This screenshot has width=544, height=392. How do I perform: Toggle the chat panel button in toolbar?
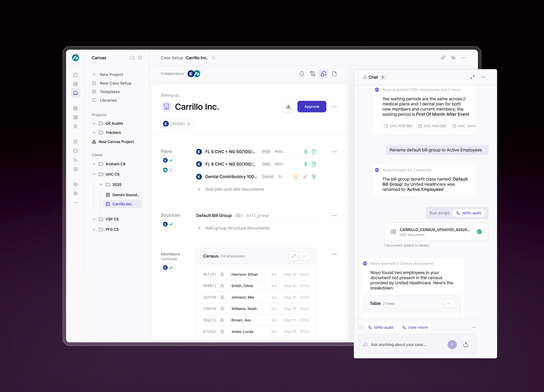pos(323,74)
